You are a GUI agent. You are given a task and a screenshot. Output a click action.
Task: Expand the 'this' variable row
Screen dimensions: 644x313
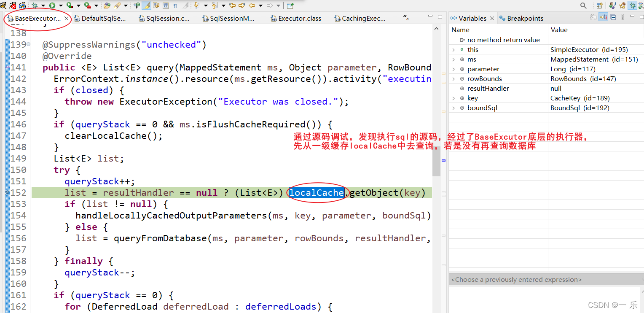point(453,50)
